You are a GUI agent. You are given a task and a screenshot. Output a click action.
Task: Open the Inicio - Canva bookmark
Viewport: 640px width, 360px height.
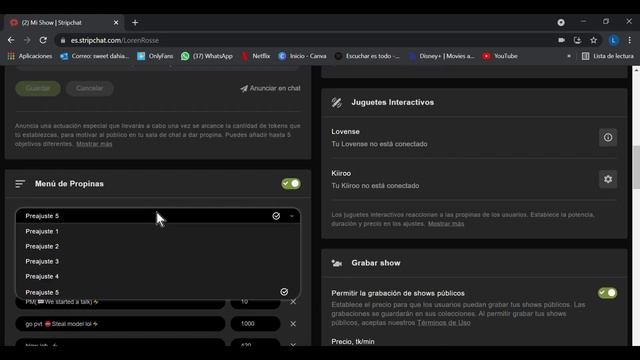(x=302, y=56)
